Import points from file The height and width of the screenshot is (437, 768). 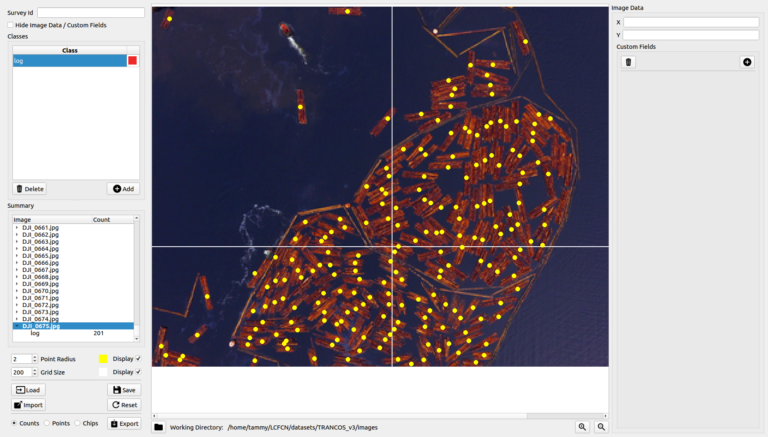pos(29,405)
